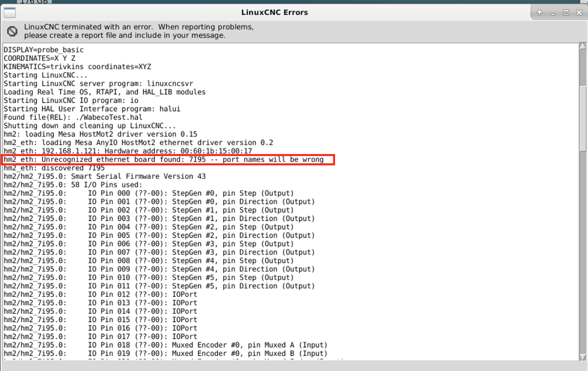Click the 'Loading Real Time OS, RTAPI' line
The height and width of the screenshot is (371, 588).
click(x=105, y=92)
